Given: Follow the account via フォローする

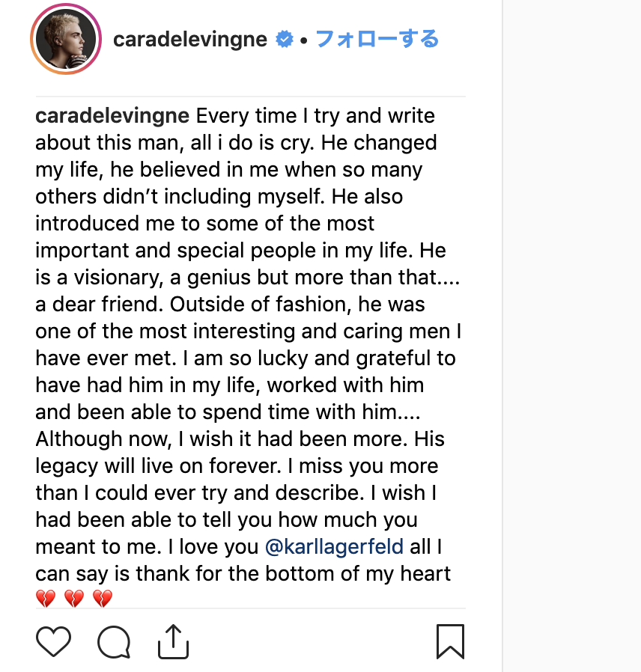Looking at the screenshot, I should [x=377, y=39].
